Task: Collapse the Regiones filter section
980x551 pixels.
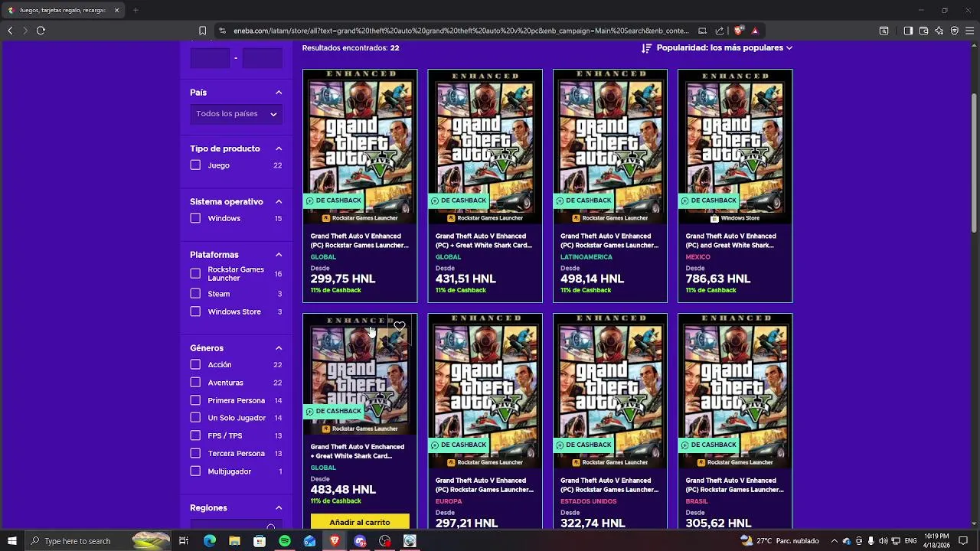Action: (279, 508)
